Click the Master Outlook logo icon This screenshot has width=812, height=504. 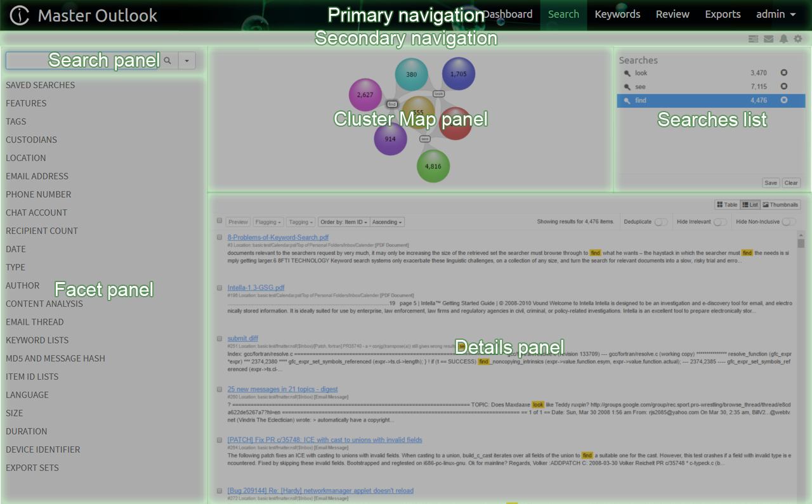coord(20,15)
